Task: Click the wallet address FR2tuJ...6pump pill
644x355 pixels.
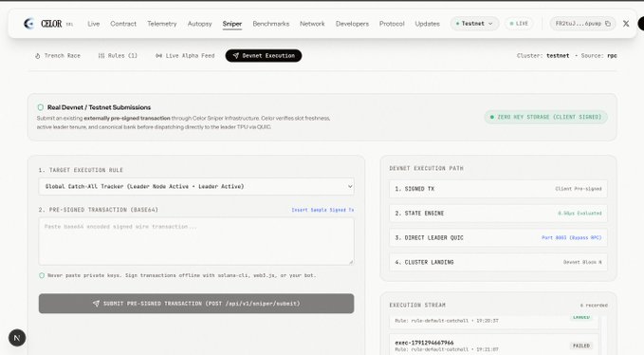Action: pos(582,24)
